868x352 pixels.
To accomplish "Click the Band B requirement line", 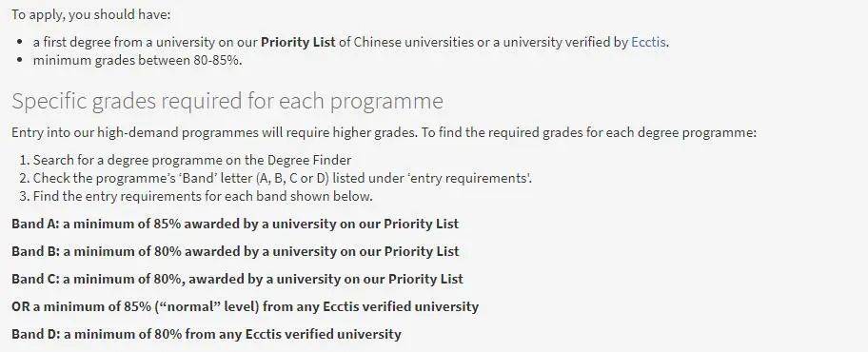I will 235,252.
